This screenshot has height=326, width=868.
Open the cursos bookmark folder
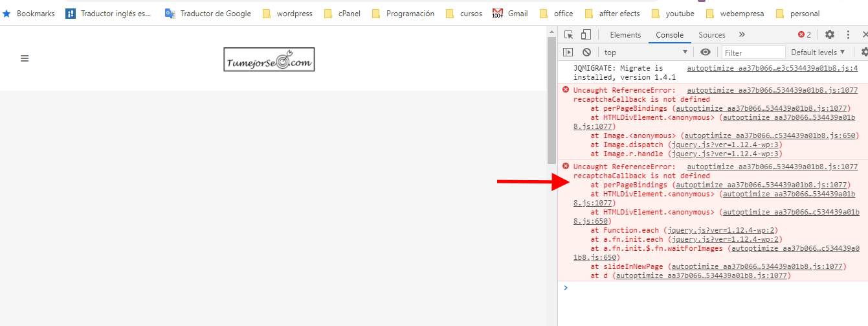click(x=464, y=13)
